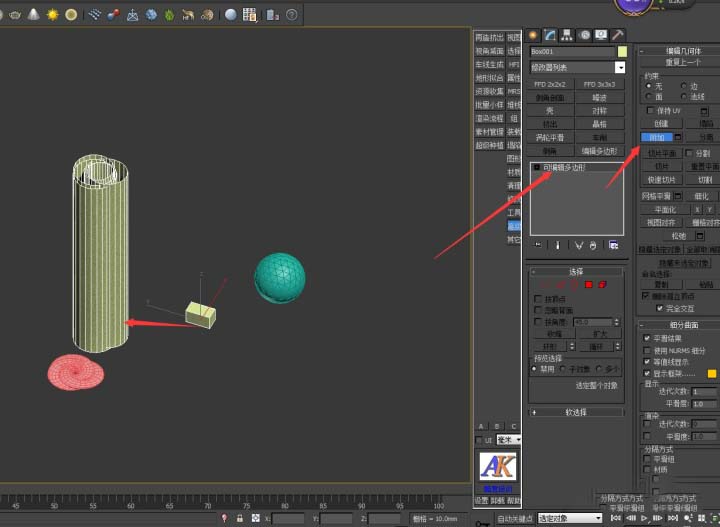Click the sun light icon in toolbar
Screen dimensions: 720x527
pyautogui.click(x=53, y=15)
